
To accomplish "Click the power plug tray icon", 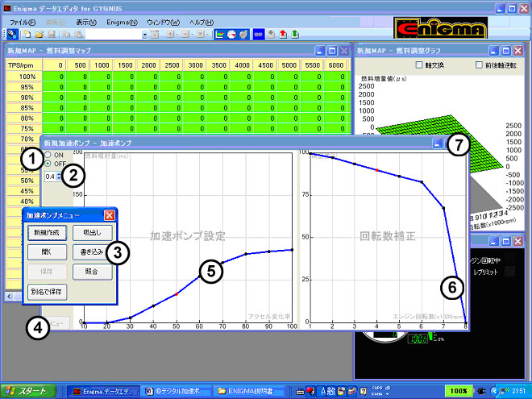I will (483, 391).
